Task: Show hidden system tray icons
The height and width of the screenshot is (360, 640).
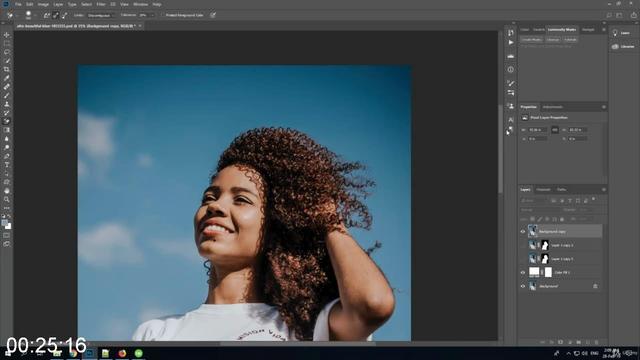Action: tap(568, 353)
